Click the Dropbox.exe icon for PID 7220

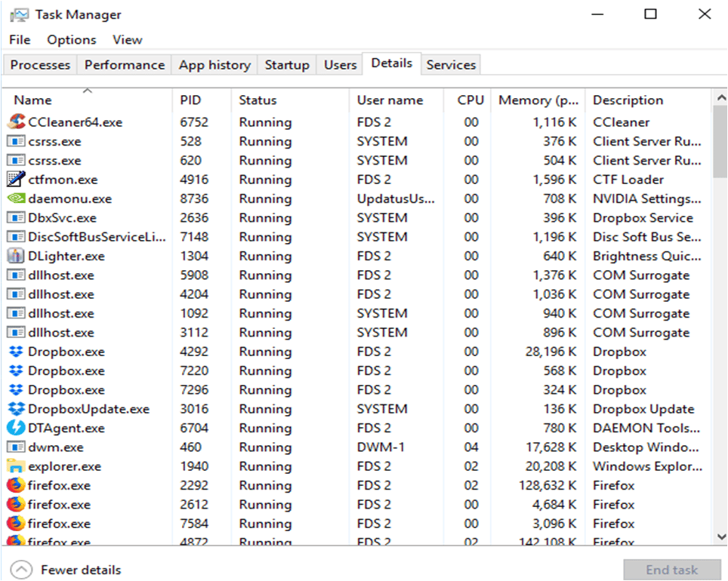(x=17, y=370)
